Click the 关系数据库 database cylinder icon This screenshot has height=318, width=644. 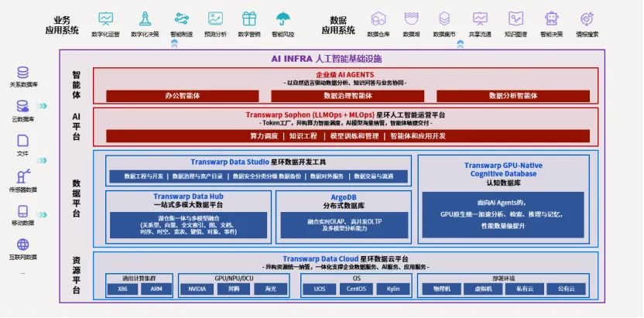pyautogui.click(x=23, y=73)
